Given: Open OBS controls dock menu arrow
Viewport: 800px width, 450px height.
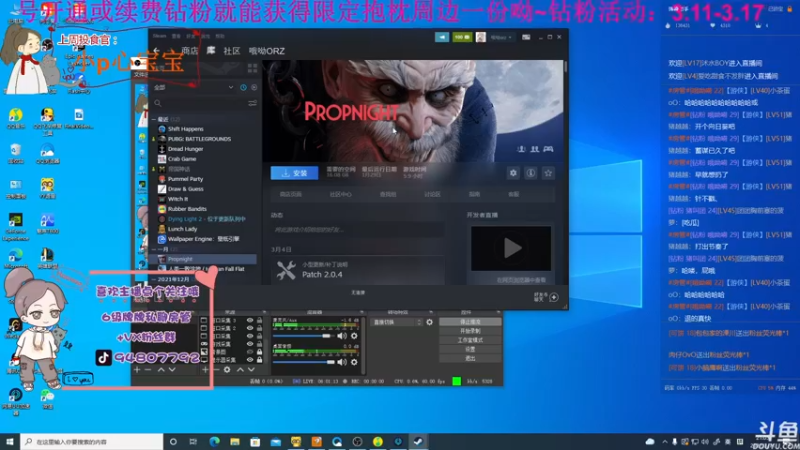Looking at the screenshot, I should (498, 312).
